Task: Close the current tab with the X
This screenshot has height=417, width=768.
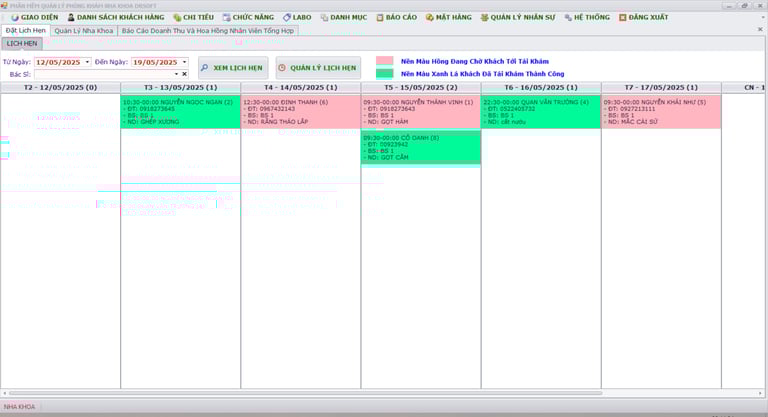Action: (x=760, y=29)
